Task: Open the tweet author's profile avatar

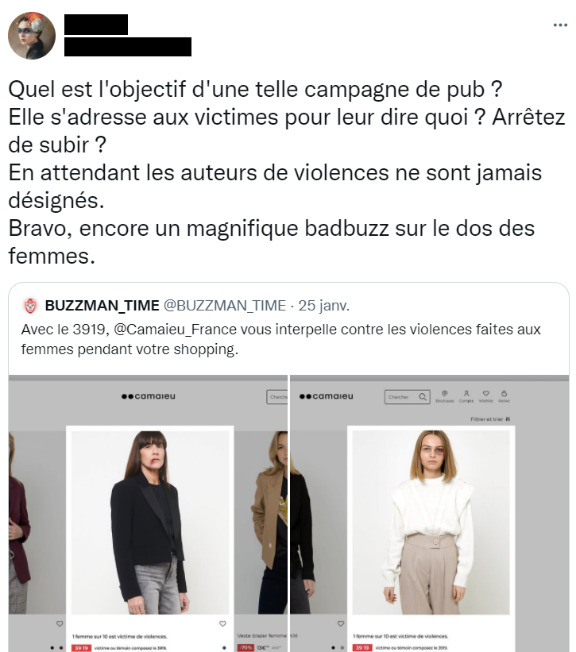Action: tap(32, 36)
